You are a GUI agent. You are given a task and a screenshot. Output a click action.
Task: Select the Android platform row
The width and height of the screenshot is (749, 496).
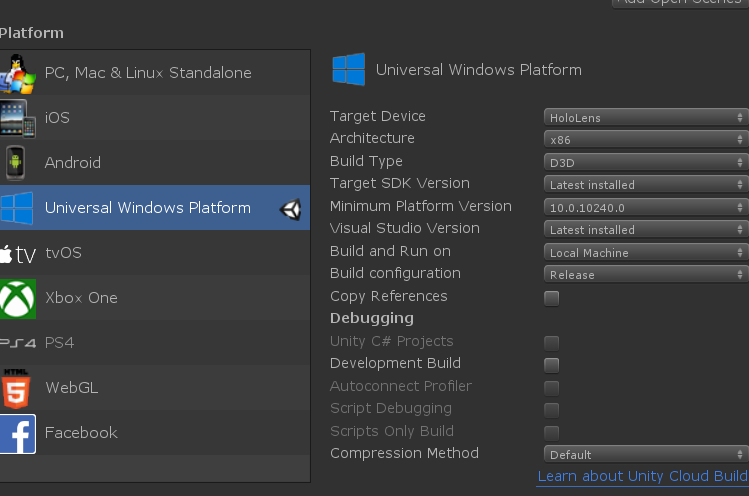click(155, 162)
